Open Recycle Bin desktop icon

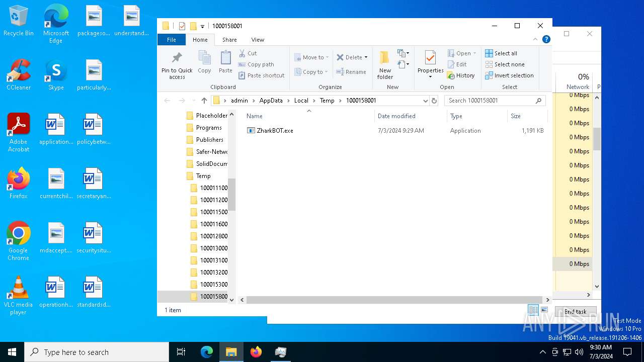click(x=18, y=21)
